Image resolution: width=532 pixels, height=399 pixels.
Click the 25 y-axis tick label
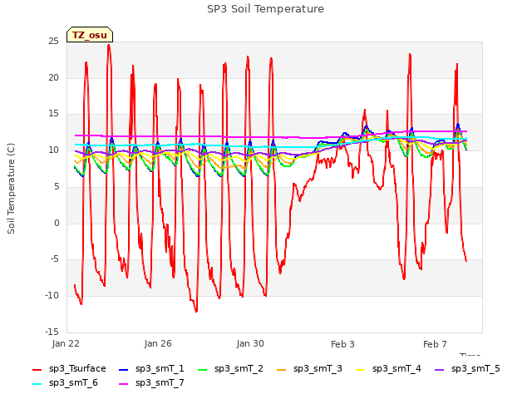53,42
